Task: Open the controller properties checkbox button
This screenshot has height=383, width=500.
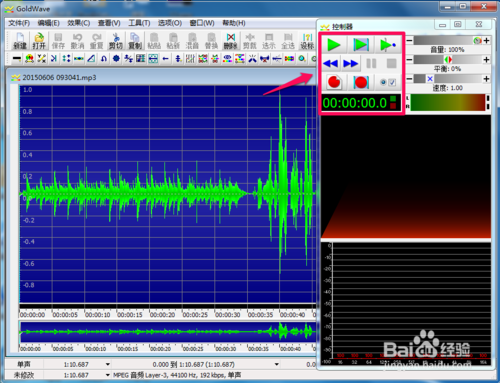Action: (388, 82)
